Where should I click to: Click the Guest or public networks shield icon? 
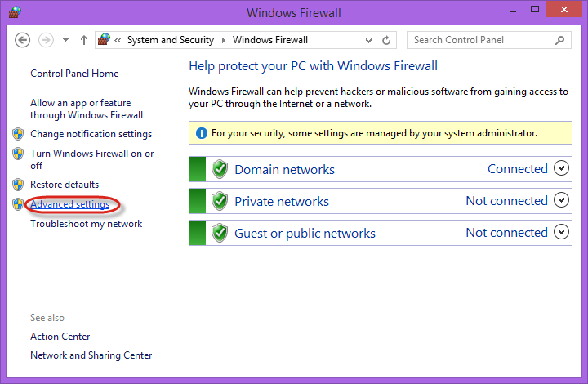point(219,233)
